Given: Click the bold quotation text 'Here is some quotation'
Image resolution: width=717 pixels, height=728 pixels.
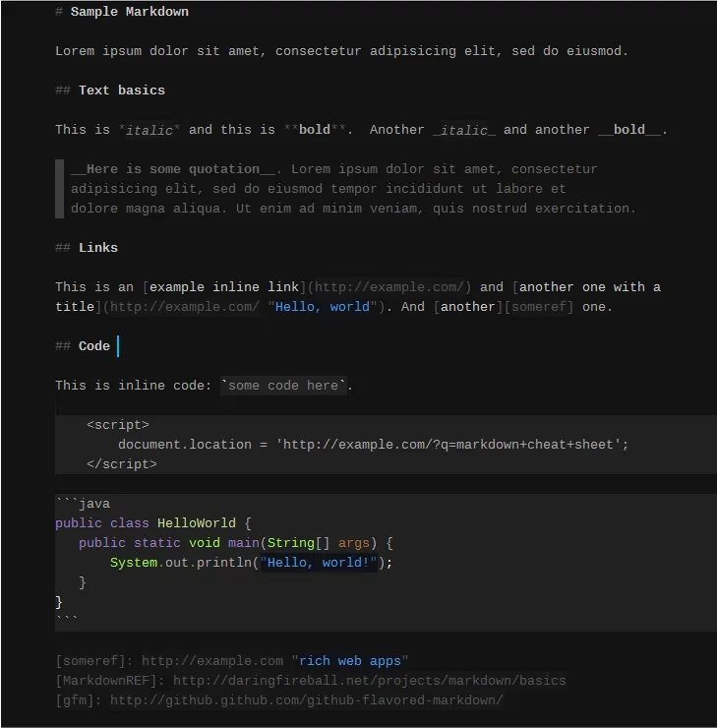Looking at the screenshot, I should coord(173,169).
